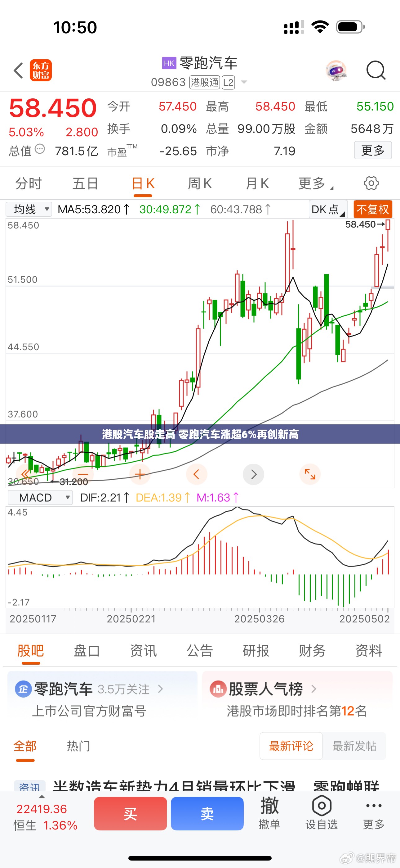Image resolution: width=400 pixels, height=868 pixels.
Task: Tap the back arrow icon
Action: (19, 70)
